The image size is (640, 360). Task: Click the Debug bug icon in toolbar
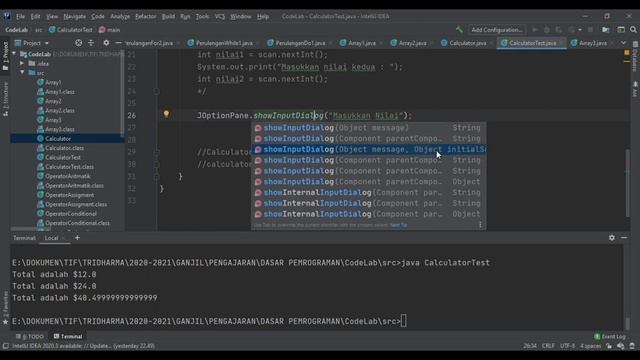click(x=547, y=30)
